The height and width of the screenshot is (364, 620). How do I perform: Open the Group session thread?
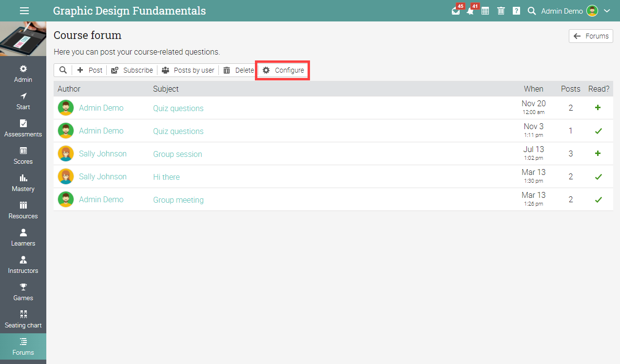[177, 154]
